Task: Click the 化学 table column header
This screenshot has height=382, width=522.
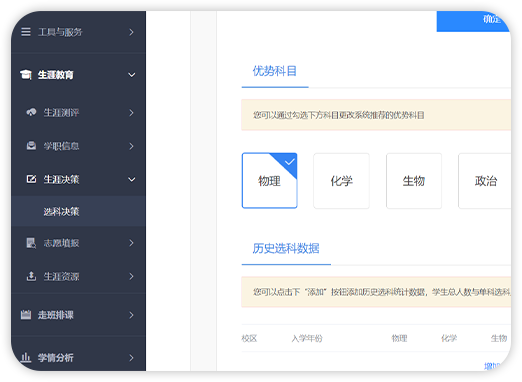Action: (449, 338)
